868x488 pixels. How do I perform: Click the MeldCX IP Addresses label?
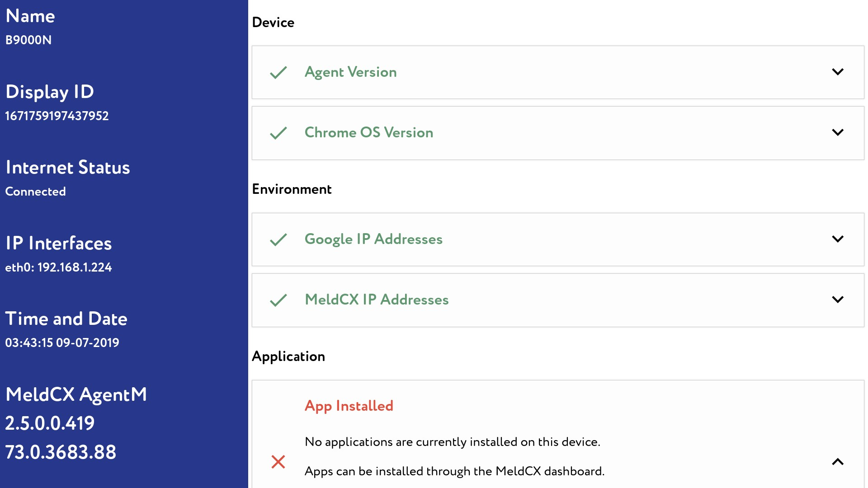pos(377,300)
